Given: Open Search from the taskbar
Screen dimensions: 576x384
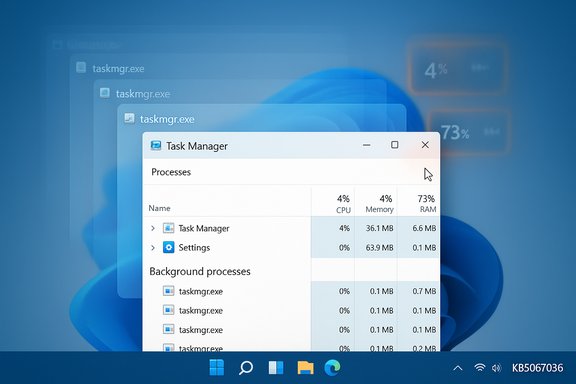Looking at the screenshot, I should pos(246,367).
